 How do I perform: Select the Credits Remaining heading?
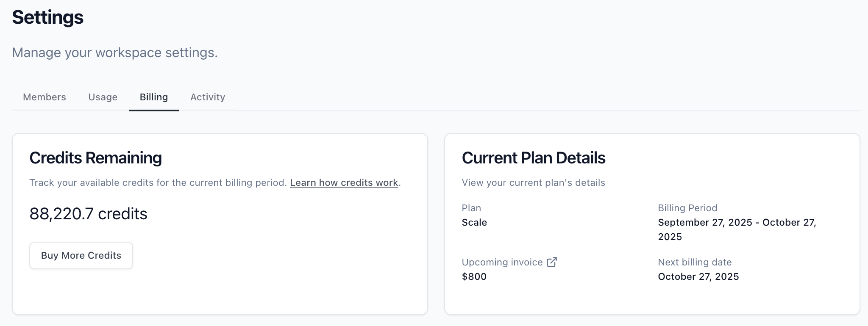[95, 157]
